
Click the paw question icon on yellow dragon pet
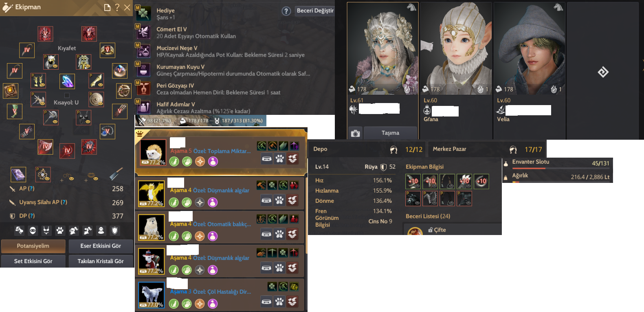tap(279, 200)
